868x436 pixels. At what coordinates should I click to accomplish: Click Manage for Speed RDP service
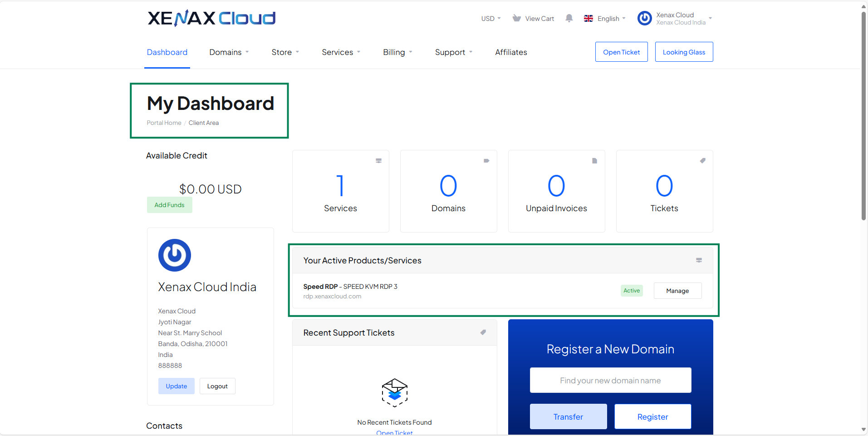point(677,291)
